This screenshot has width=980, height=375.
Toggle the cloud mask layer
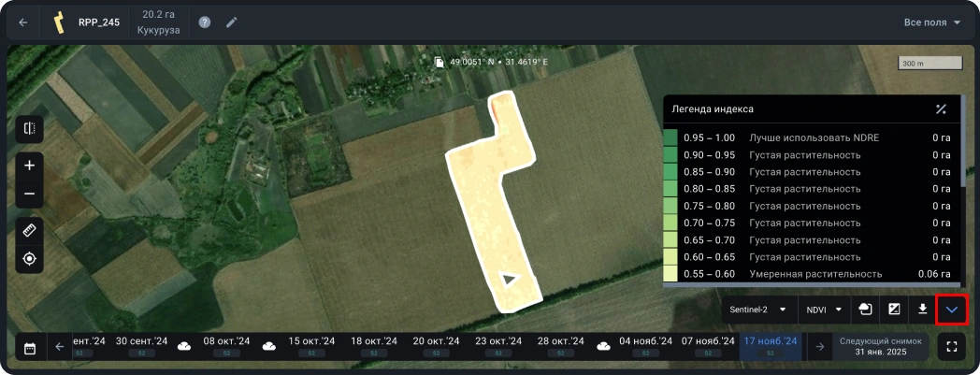865,310
